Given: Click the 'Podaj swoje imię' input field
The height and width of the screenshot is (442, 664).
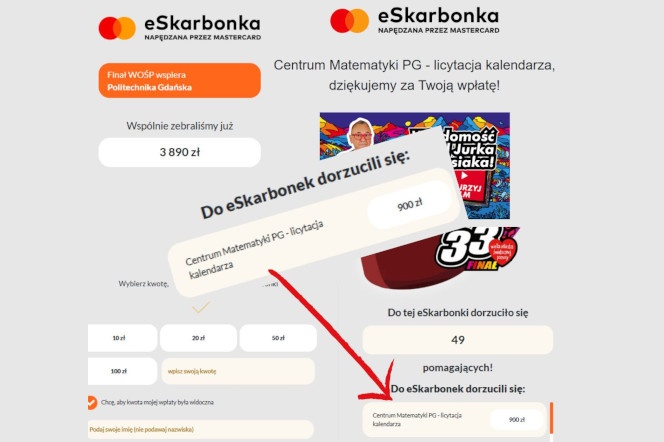Looking at the screenshot, I should (x=201, y=429).
